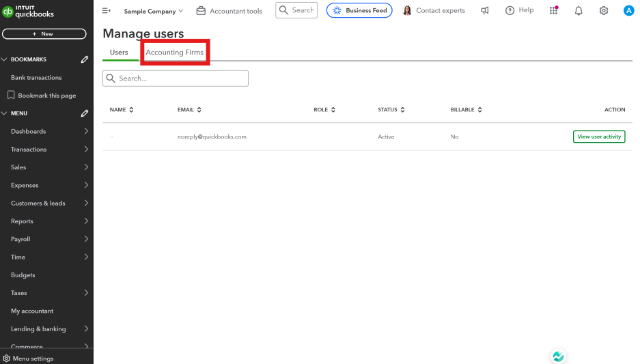Collapse the sidebar with the hamburger icon
This screenshot has width=640, height=364.
point(106,11)
